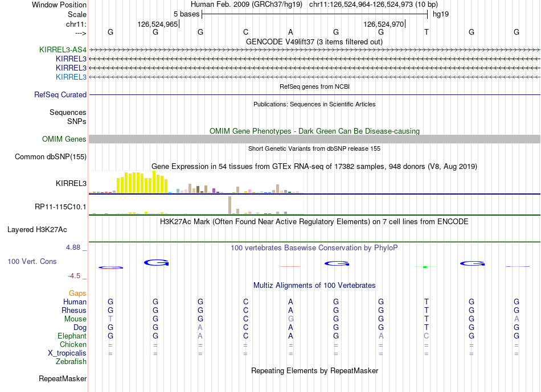
Task: Select the Elephant species label
Action: click(72, 336)
